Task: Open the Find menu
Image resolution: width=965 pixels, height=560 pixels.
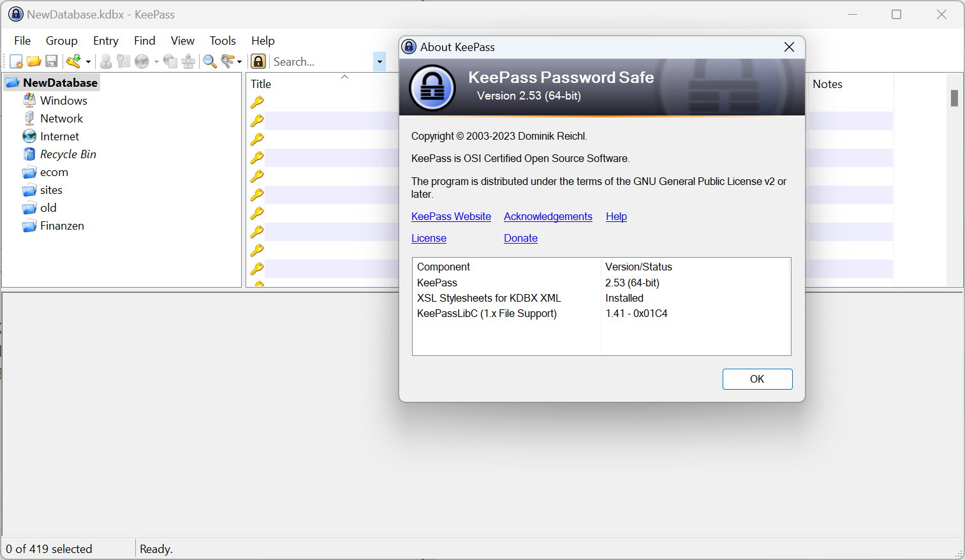Action: pyautogui.click(x=145, y=40)
